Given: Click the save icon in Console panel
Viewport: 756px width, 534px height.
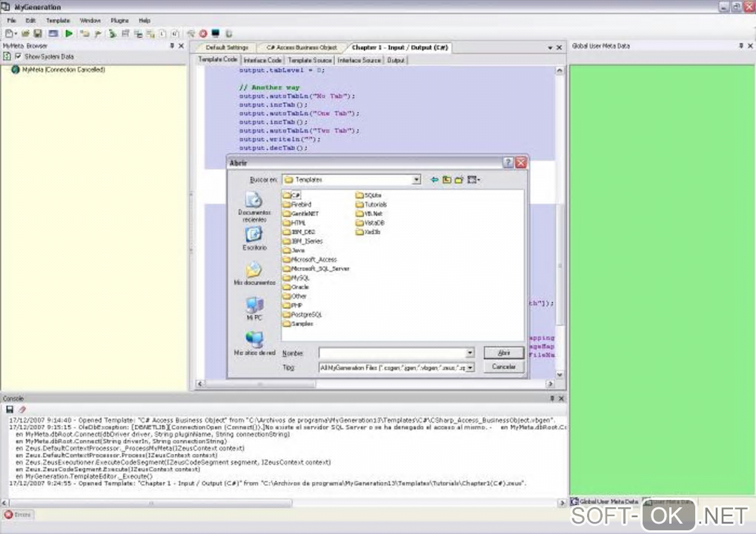Looking at the screenshot, I should coord(10,409).
